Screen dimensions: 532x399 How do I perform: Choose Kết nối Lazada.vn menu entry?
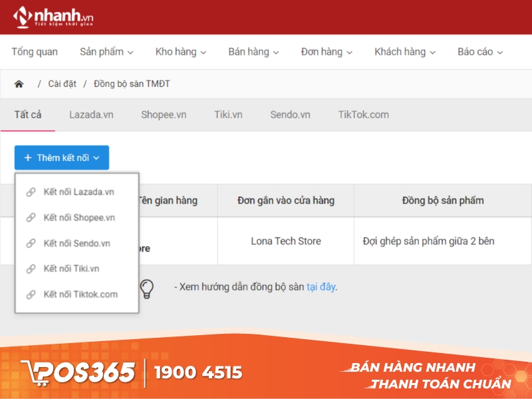[x=77, y=192]
